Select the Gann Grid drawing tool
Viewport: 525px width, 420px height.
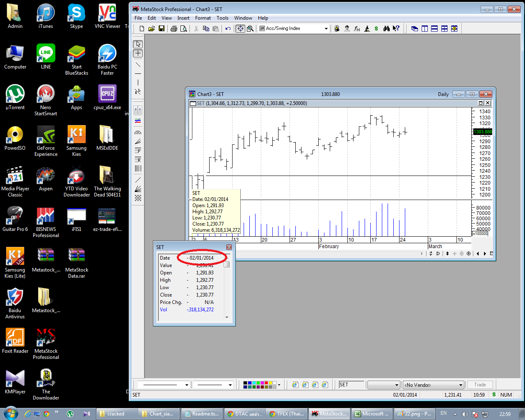pos(138,198)
